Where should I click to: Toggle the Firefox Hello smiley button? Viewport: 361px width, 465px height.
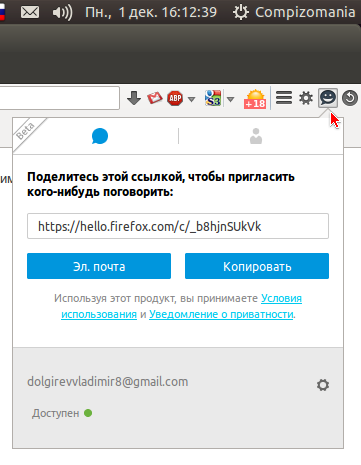(328, 98)
